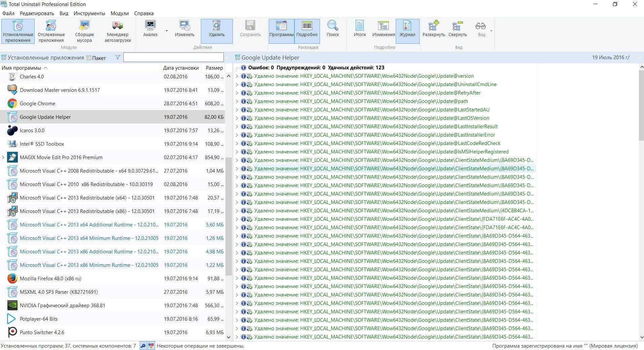Open the Сборщик мусора cleaner module
644x350 pixels.
click(84, 31)
